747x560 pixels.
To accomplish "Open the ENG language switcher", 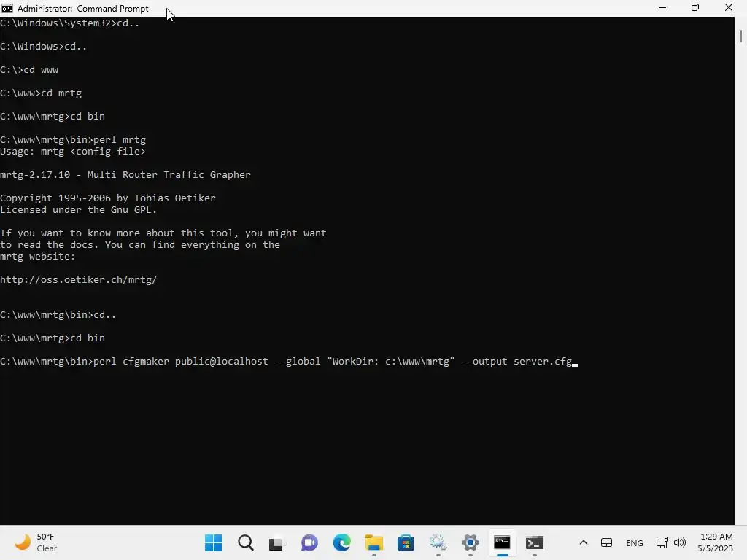I will tap(634, 542).
